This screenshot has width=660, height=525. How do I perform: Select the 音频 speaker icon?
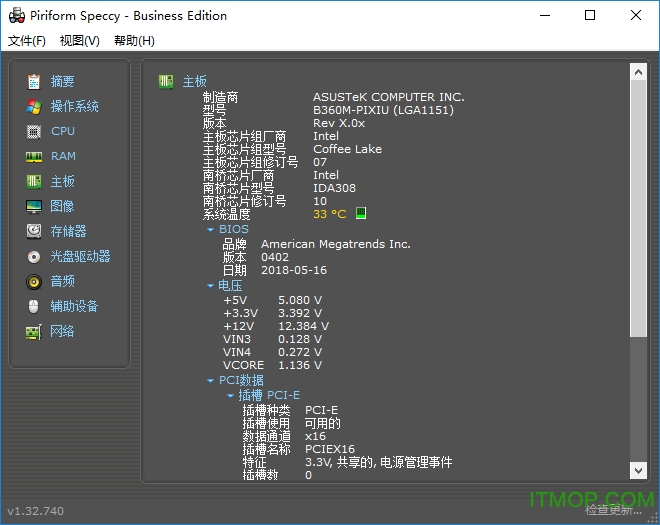coord(34,282)
